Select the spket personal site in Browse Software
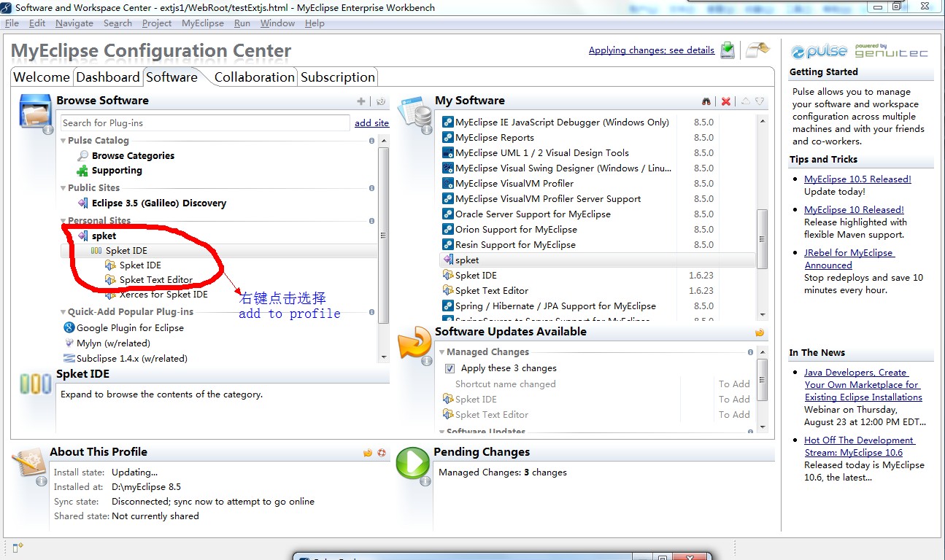Screen dimensions: 945x560 104,236
